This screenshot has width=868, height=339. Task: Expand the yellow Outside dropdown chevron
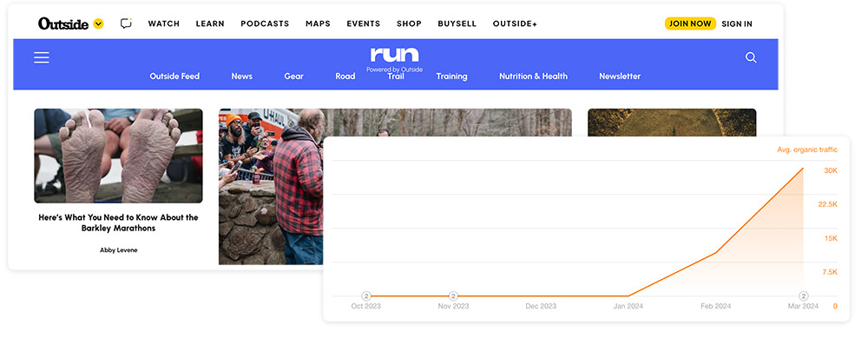(x=99, y=23)
